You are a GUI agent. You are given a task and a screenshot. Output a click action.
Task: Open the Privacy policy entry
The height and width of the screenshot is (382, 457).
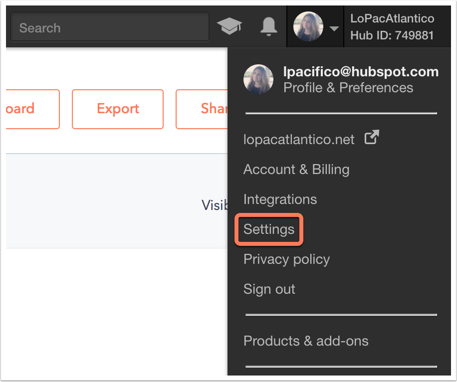pos(287,259)
